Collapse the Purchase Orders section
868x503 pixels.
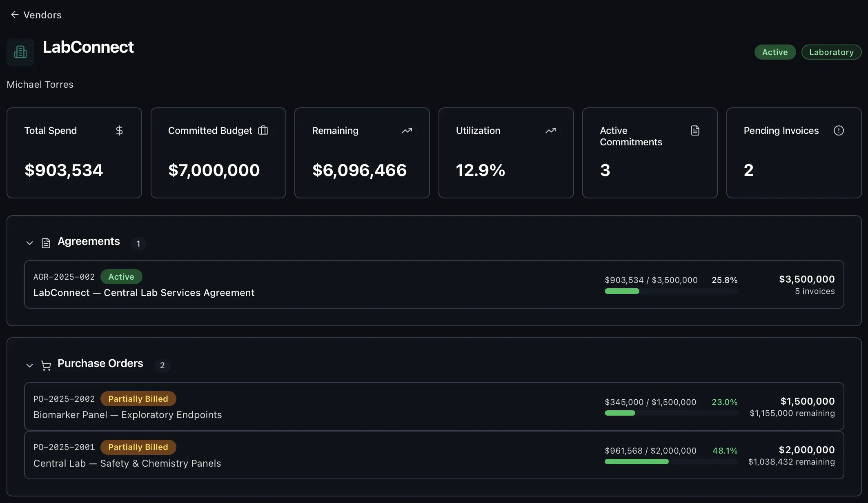[29, 365]
